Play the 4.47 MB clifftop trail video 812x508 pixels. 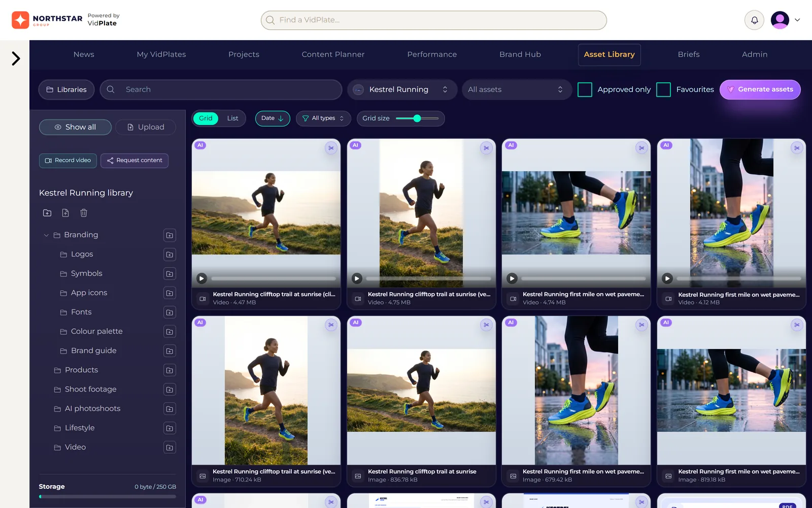(201, 278)
